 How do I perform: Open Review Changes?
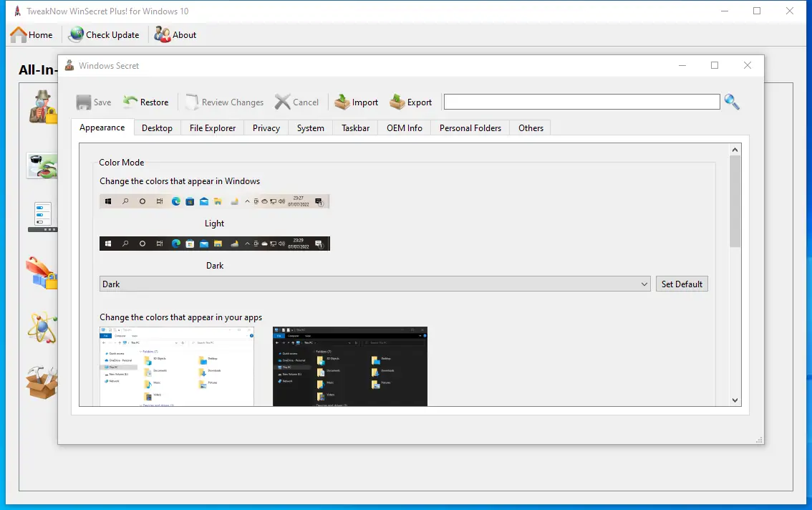(x=224, y=102)
